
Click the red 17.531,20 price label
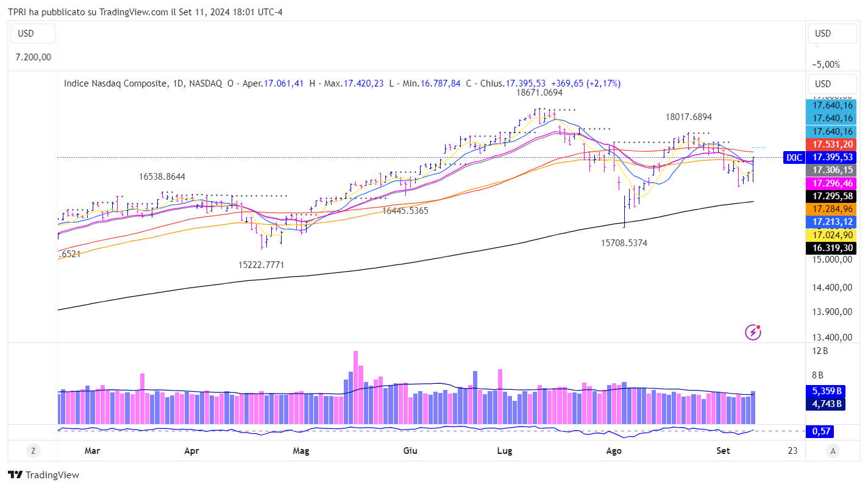[832, 144]
